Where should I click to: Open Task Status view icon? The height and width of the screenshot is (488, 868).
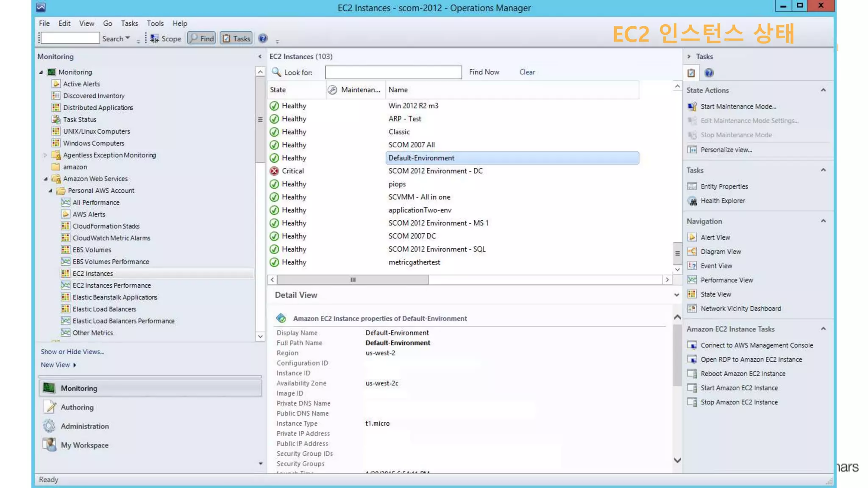pyautogui.click(x=56, y=119)
